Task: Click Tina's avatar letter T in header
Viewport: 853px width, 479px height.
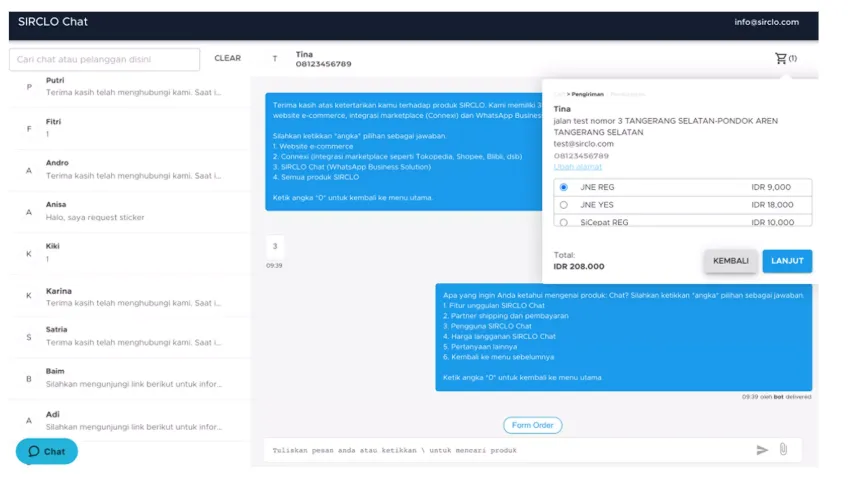Action: click(x=275, y=59)
